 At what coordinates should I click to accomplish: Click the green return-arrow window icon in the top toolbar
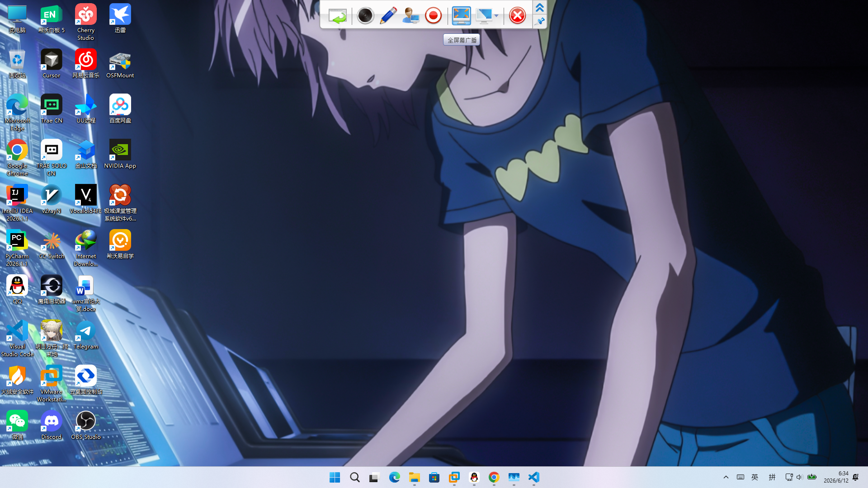[337, 16]
